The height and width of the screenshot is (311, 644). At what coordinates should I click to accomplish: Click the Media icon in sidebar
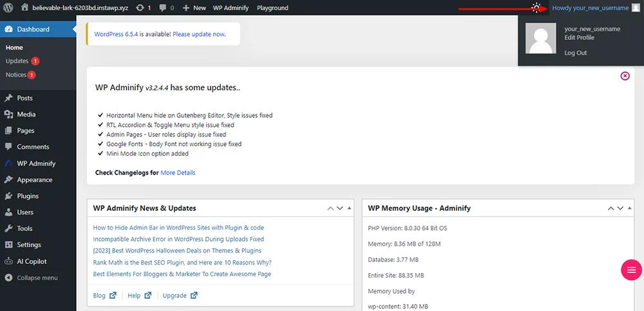pos(8,114)
